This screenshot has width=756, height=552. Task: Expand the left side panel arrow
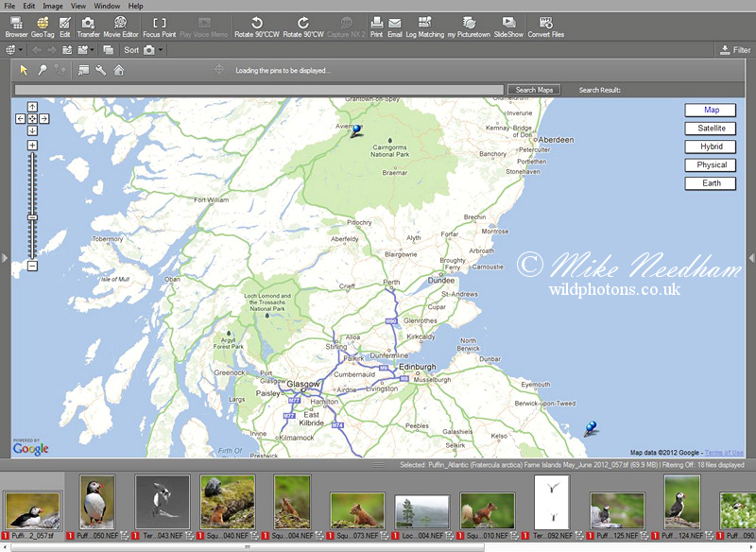coord(5,258)
